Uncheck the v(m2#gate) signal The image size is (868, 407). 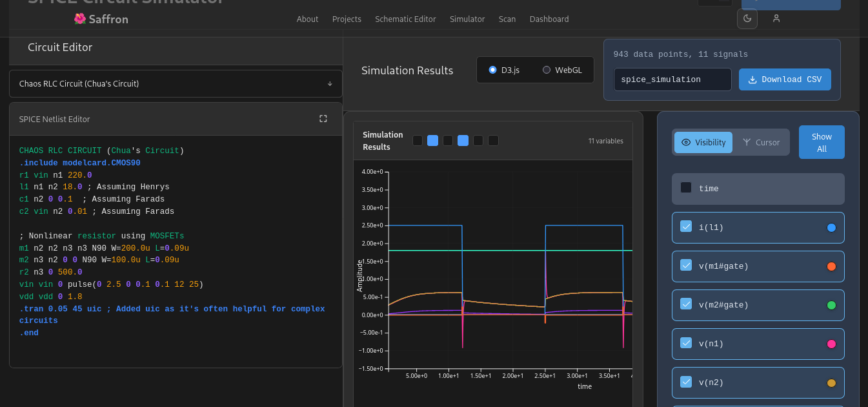click(x=686, y=304)
